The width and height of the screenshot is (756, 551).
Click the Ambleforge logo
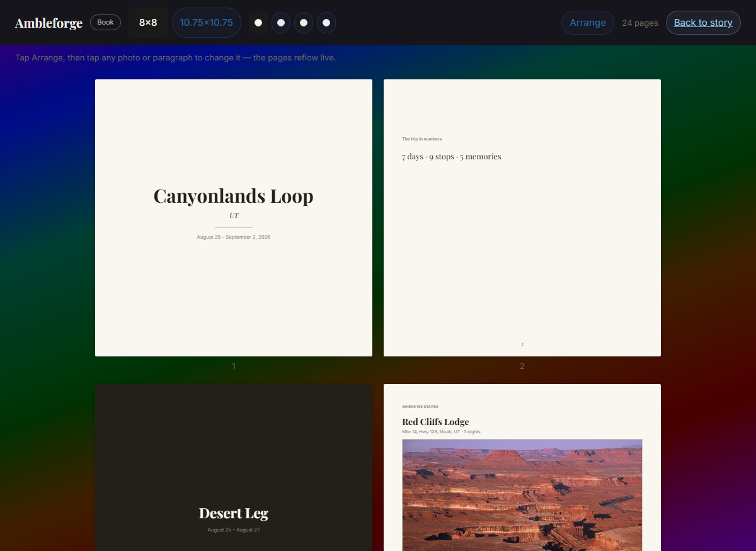(49, 23)
